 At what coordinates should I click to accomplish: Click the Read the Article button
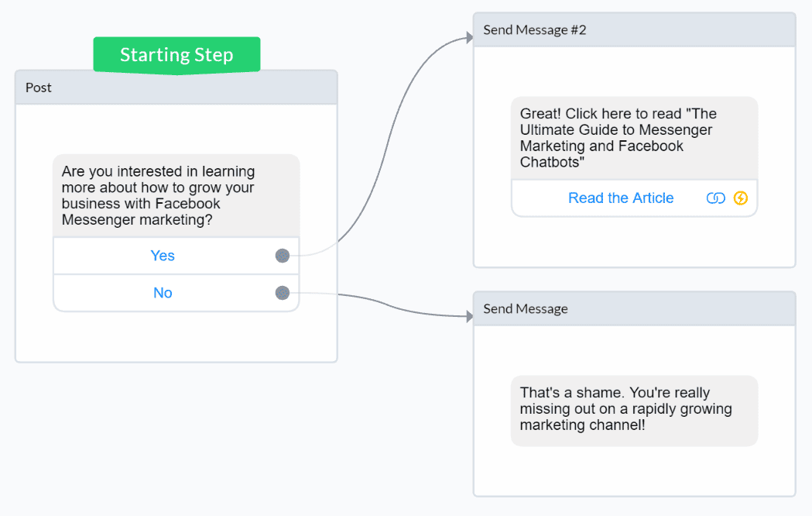tap(620, 198)
